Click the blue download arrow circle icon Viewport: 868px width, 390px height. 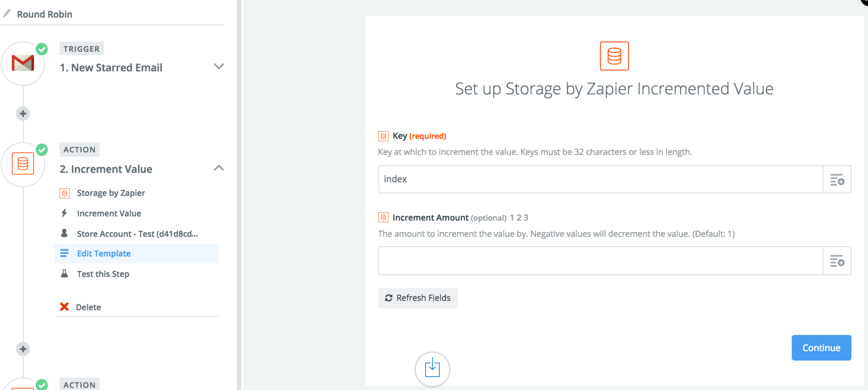432,369
